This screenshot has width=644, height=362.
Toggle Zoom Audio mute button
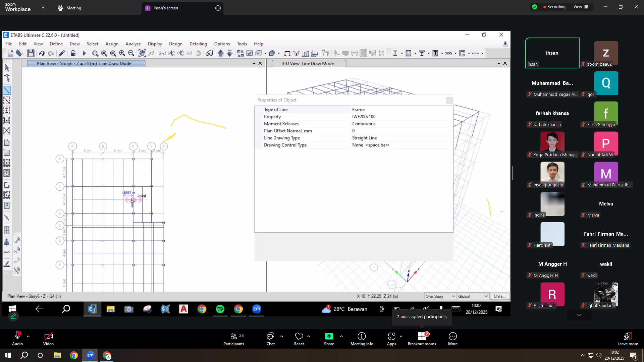(17, 339)
